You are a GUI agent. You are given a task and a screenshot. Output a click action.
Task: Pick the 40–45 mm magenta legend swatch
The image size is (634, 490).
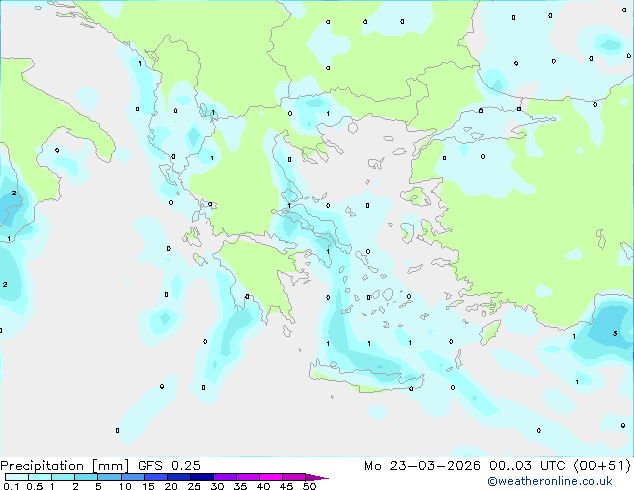pos(271,477)
